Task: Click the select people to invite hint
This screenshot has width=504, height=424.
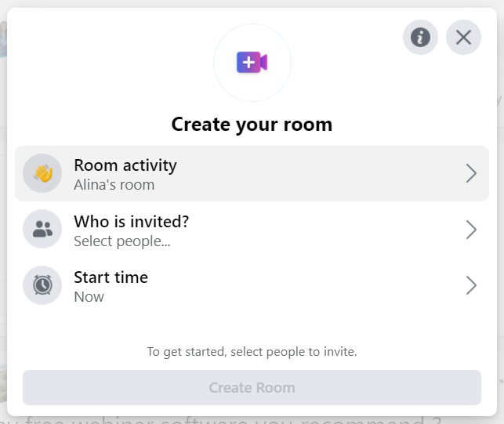Action: [252, 352]
